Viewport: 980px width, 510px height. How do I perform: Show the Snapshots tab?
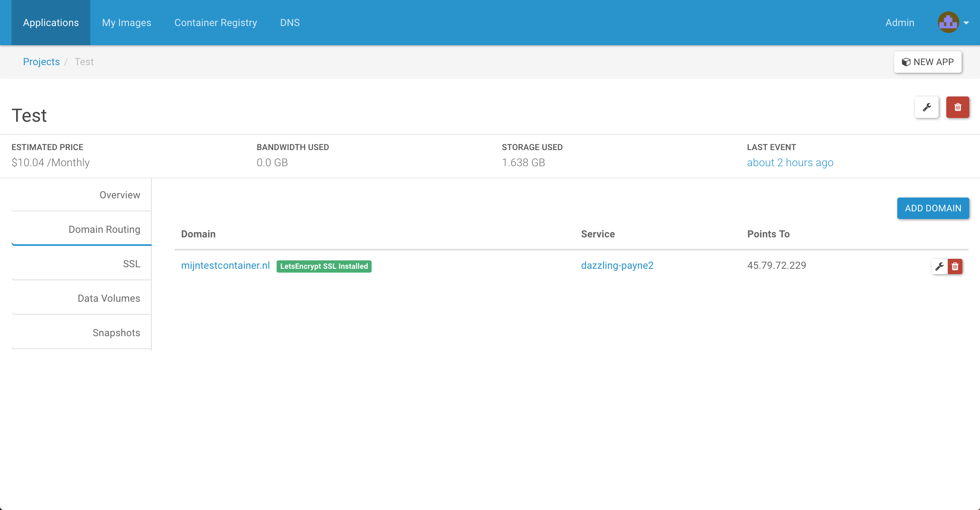coord(81,333)
